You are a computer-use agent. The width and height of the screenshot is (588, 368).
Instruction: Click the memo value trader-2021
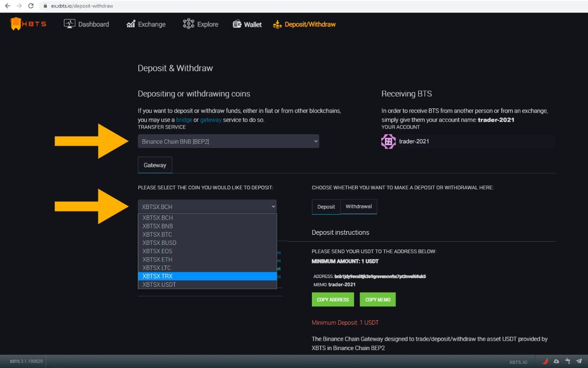pos(342,285)
